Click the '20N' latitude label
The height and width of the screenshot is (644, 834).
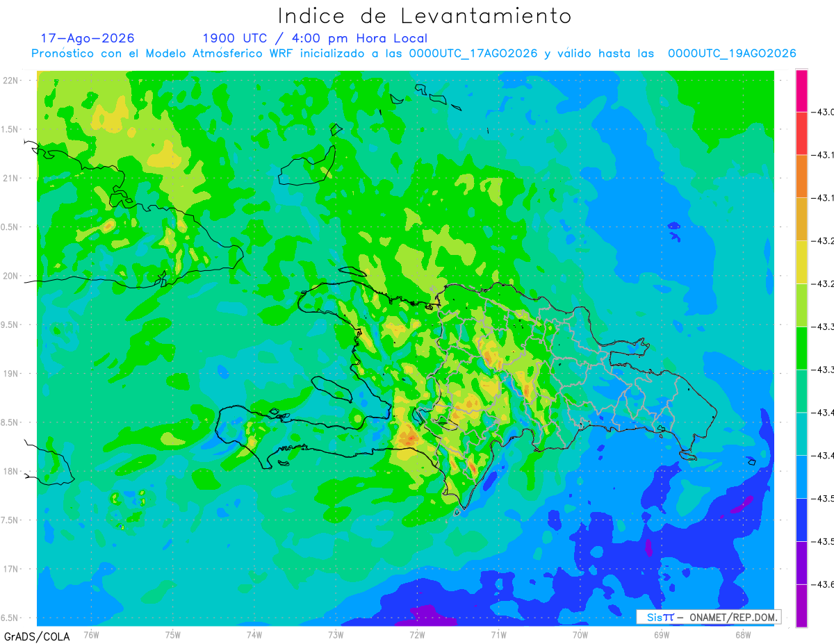coord(12,276)
